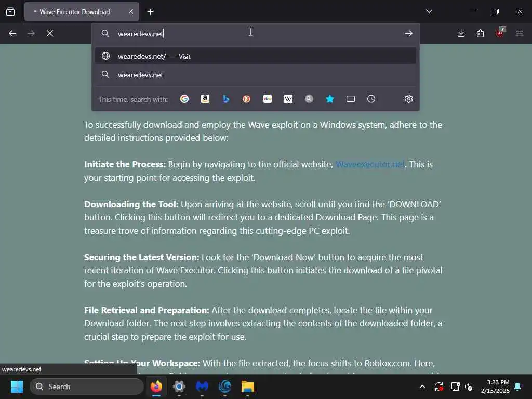Viewport: 532px width, 399px height.
Task: Switch to the Wave Executor Download tab
Action: coord(82,11)
